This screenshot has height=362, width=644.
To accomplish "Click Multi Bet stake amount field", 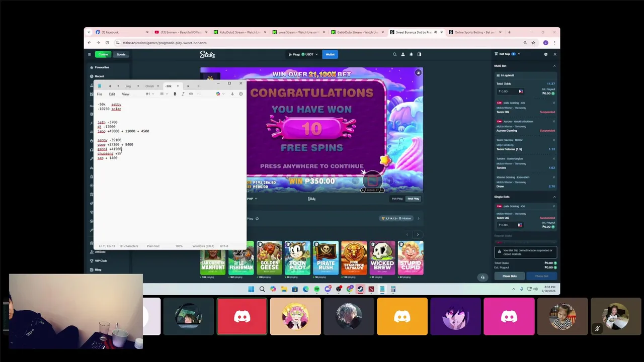I will (x=510, y=92).
